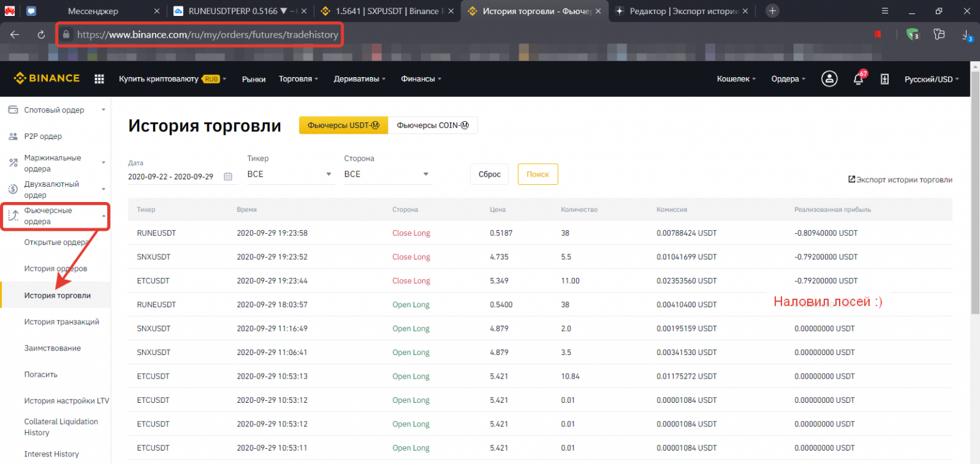Image resolution: width=980 pixels, height=464 pixels.
Task: Open the Тикер dropdown
Action: click(x=290, y=174)
